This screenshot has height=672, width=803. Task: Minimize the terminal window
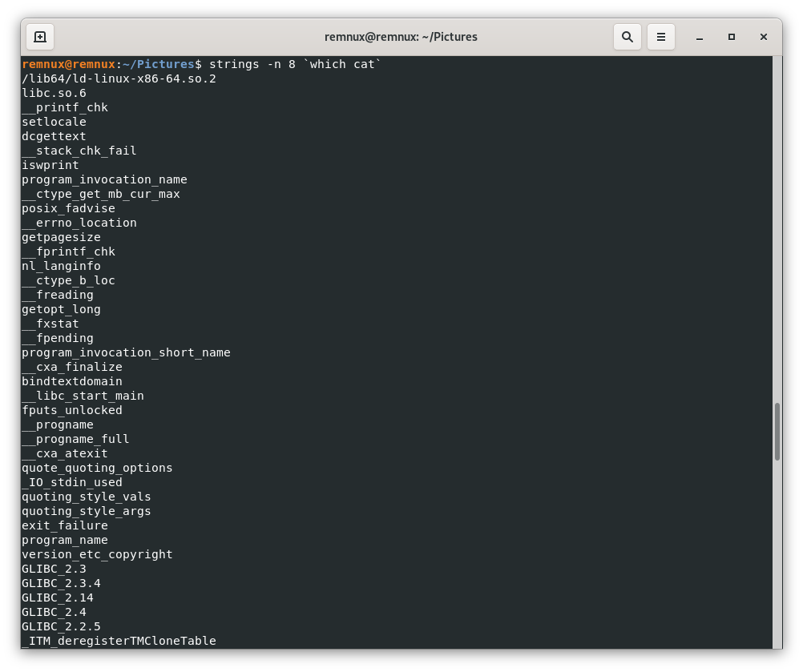coord(700,37)
